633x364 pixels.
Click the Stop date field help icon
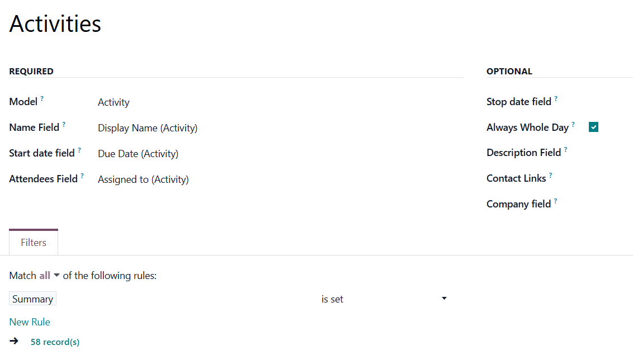(556, 99)
